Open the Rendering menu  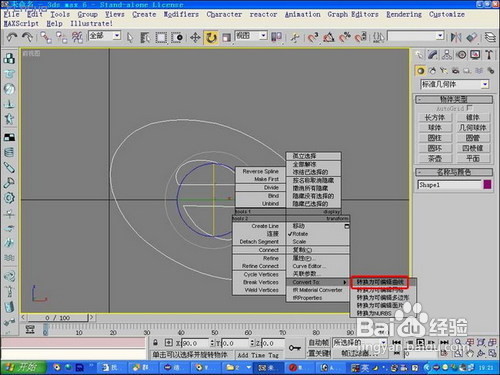404,14
